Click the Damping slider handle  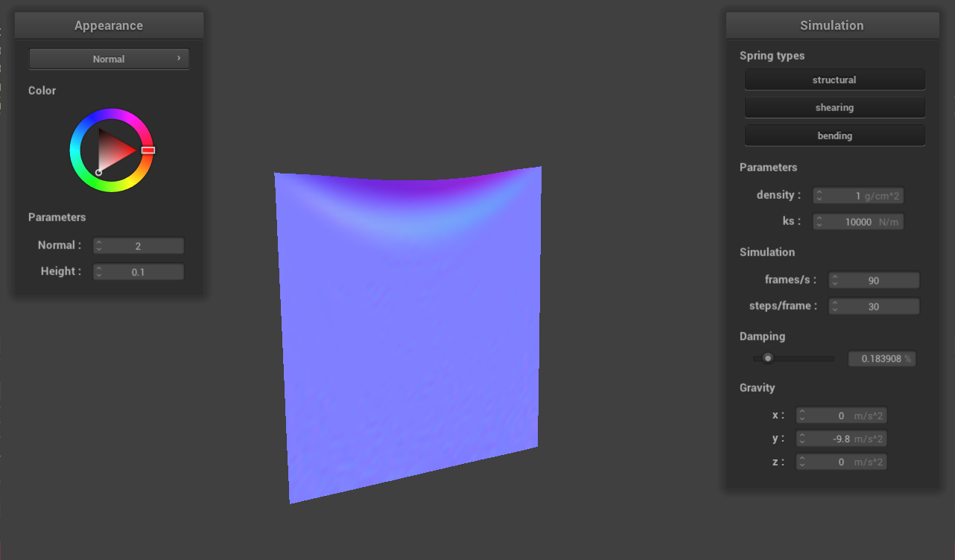click(x=768, y=358)
